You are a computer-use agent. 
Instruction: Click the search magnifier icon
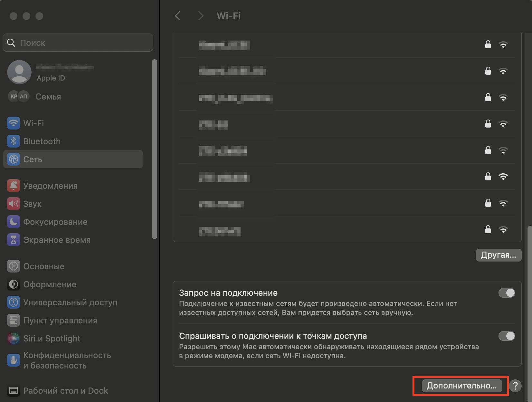coord(11,43)
